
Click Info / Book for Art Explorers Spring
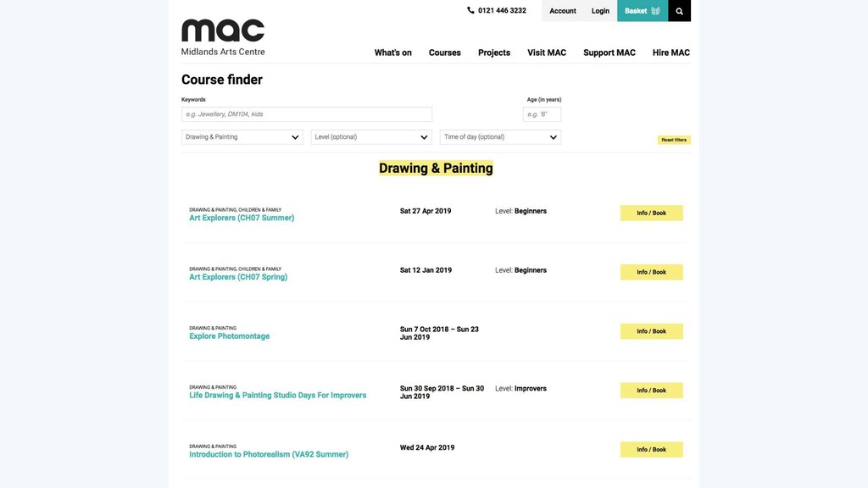pyautogui.click(x=652, y=272)
